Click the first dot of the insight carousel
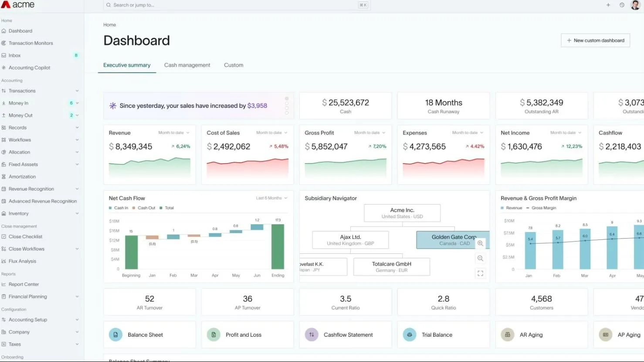Image resolution: width=644 pixels, height=362 pixels. 287,99
